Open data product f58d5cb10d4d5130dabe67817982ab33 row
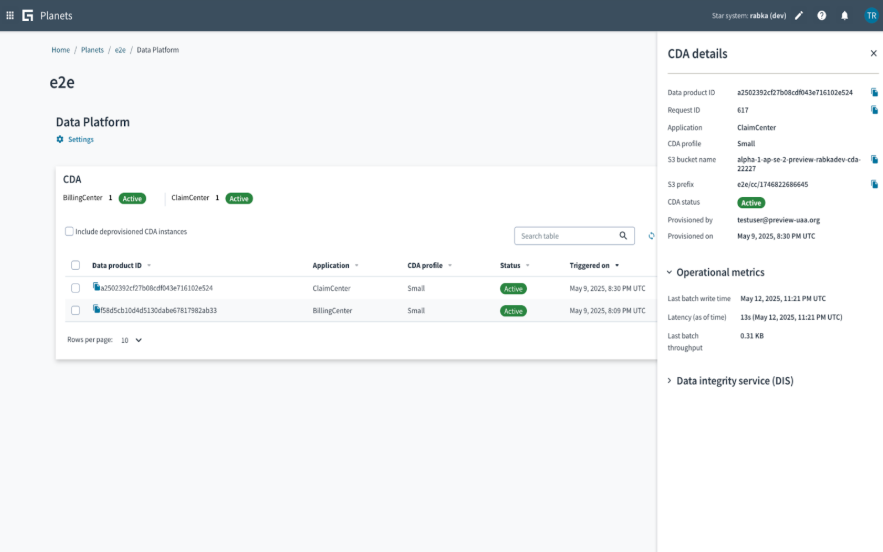Screen dimensions: 883x552 click(158, 310)
